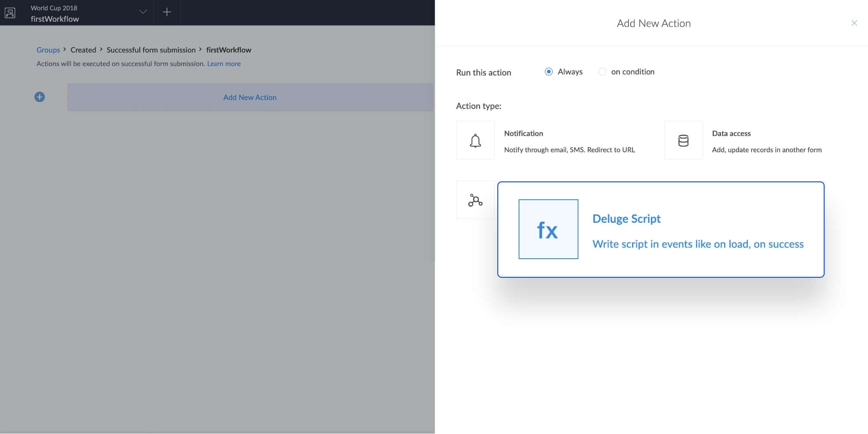The image size is (868, 434).
Task: Click the Deluge Script fx icon
Action: [x=548, y=229]
